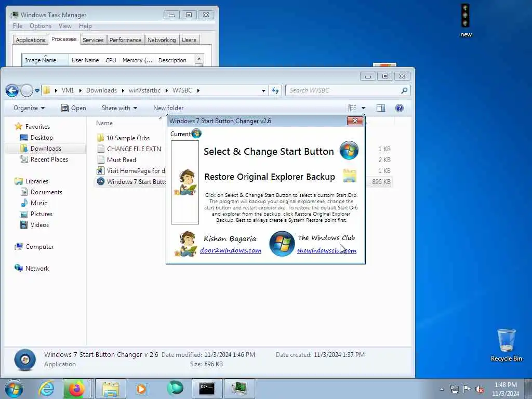Select Documents library

tap(46, 192)
